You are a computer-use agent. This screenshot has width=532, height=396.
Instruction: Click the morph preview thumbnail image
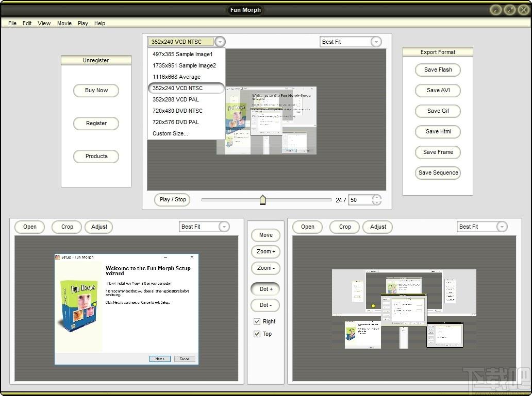coord(267,120)
